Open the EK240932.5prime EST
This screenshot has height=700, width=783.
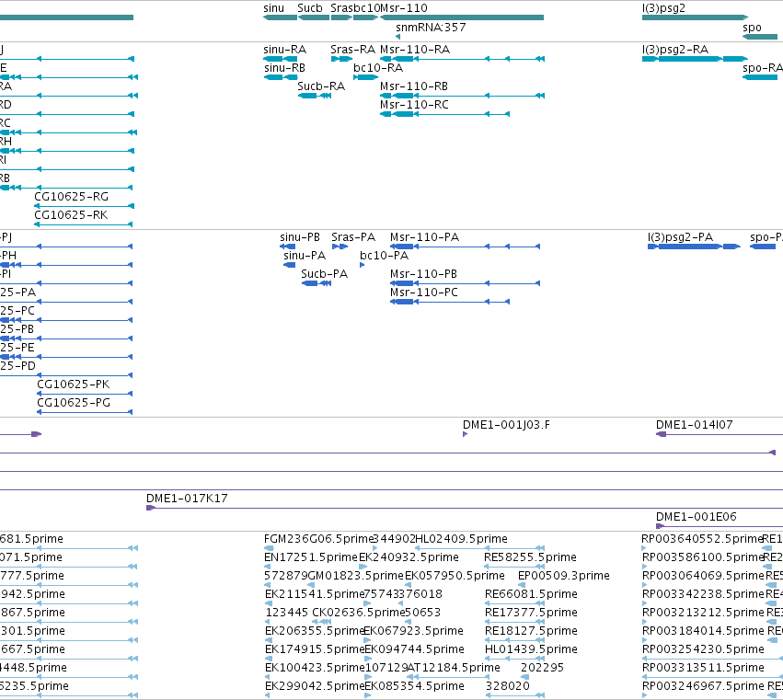[363, 568]
